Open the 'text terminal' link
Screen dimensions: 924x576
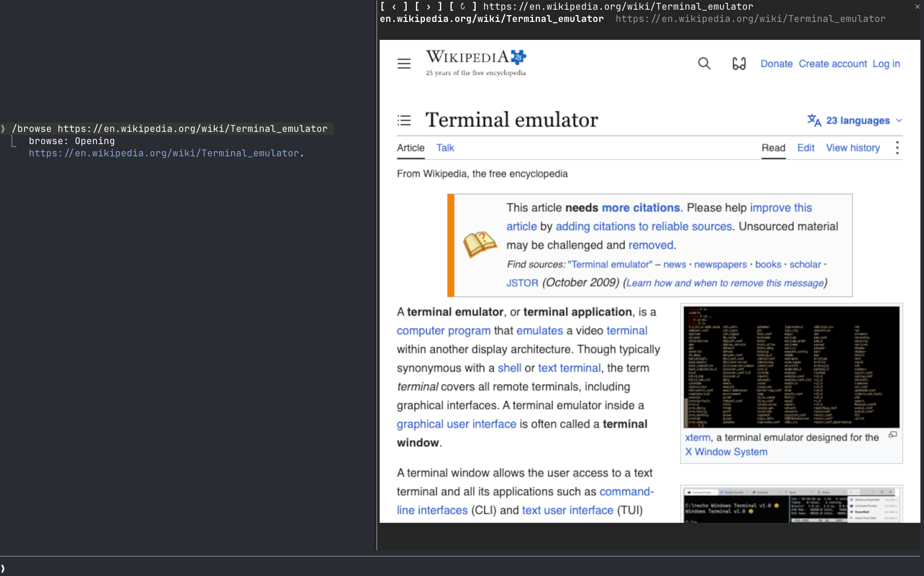(x=569, y=368)
